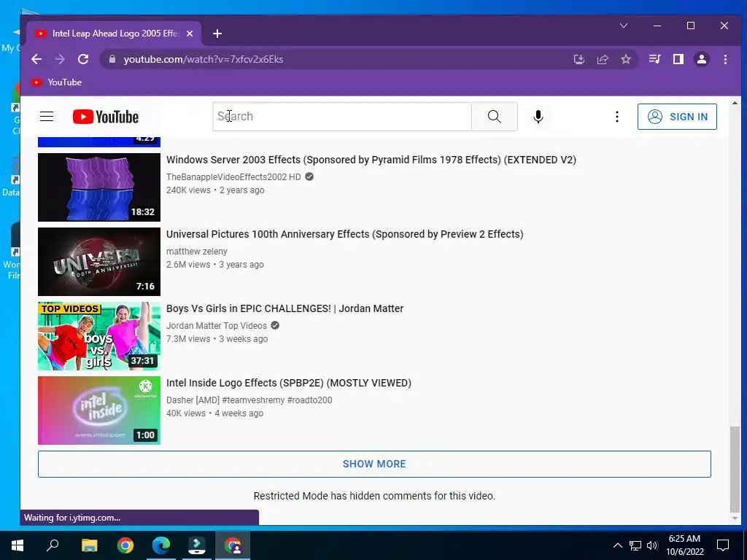Image resolution: width=747 pixels, height=560 pixels.
Task: Open Windows Server 2003 Effects thumbnail
Action: click(x=99, y=187)
